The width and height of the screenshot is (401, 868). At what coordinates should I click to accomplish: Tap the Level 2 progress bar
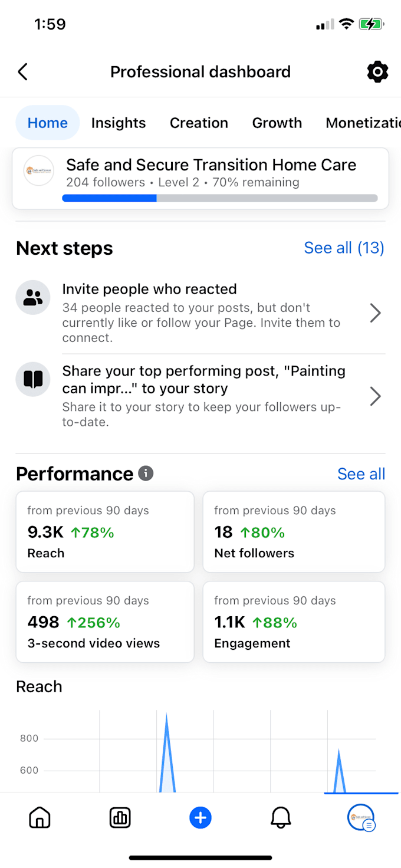[x=220, y=198]
